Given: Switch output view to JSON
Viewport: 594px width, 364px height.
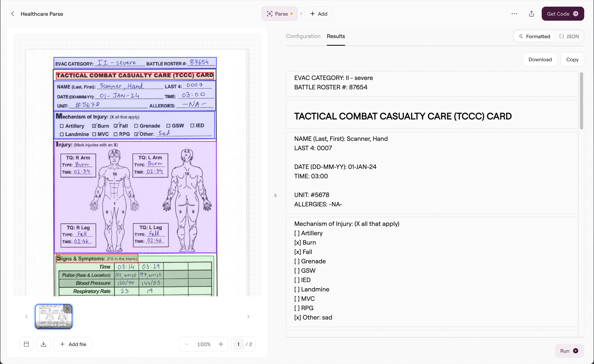Looking at the screenshot, I should (569, 36).
